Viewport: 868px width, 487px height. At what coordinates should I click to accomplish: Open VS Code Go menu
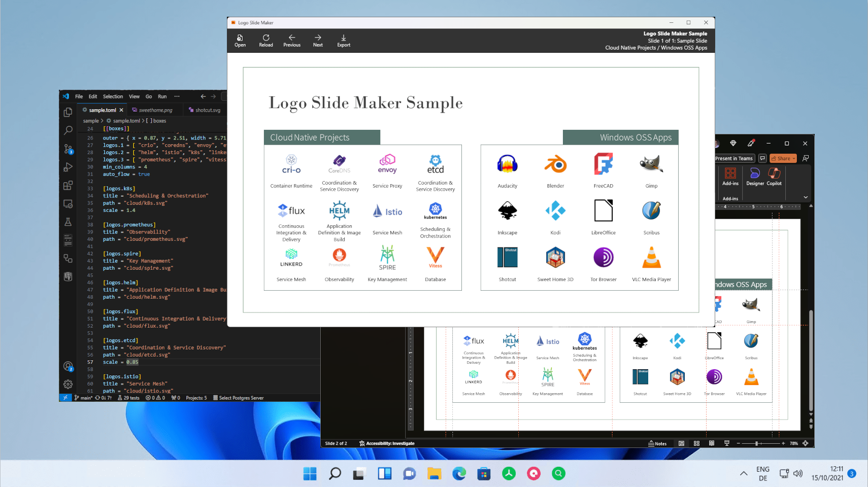coord(149,96)
